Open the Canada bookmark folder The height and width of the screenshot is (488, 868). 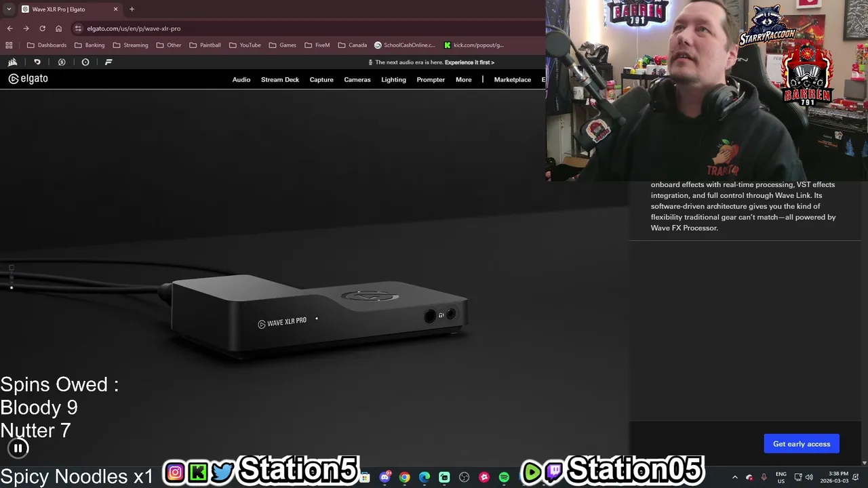click(353, 45)
